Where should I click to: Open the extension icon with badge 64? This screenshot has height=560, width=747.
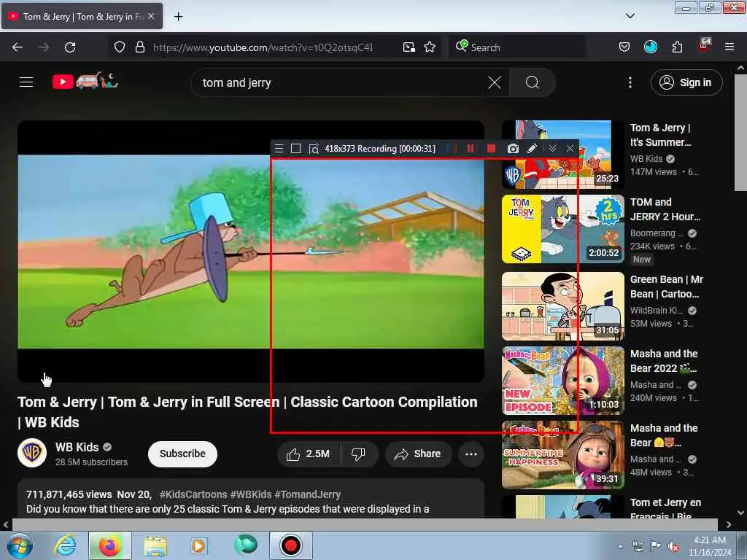pos(704,46)
